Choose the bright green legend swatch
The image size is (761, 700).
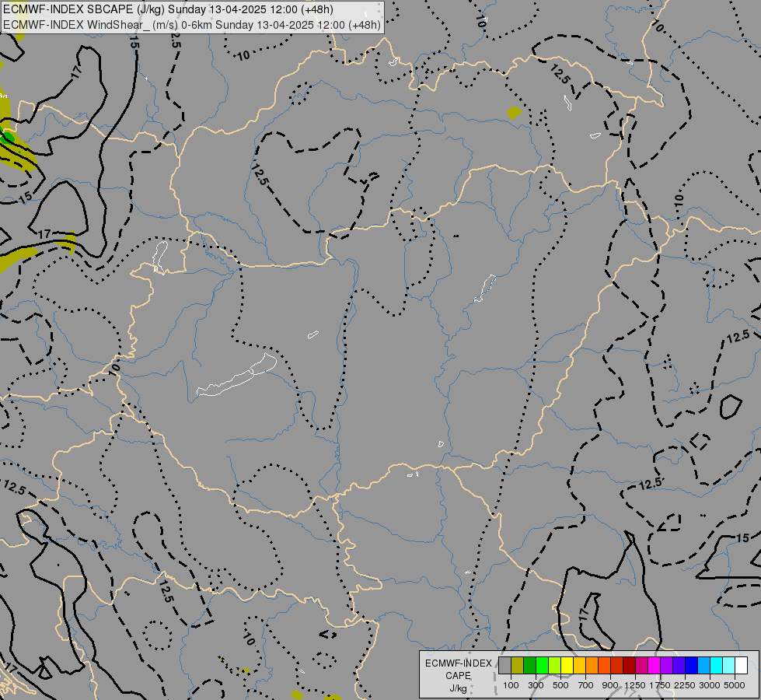(542, 665)
